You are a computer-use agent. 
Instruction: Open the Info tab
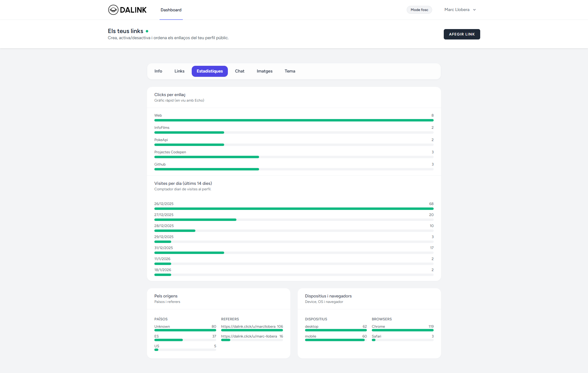click(158, 71)
